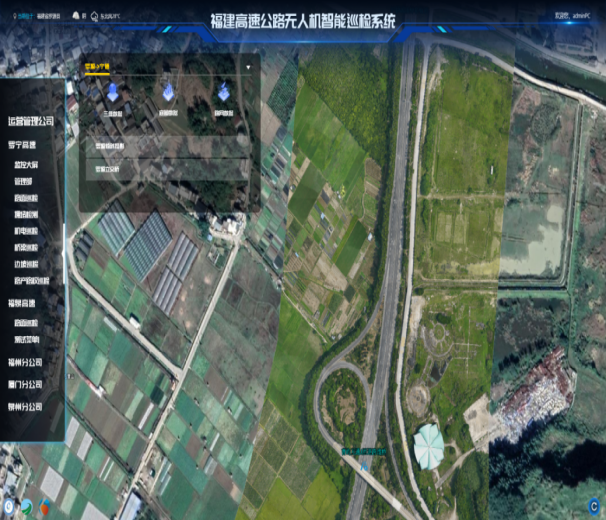The width and height of the screenshot is (606, 520).
Task: Click the admin user label at top right
Action: coord(573,16)
